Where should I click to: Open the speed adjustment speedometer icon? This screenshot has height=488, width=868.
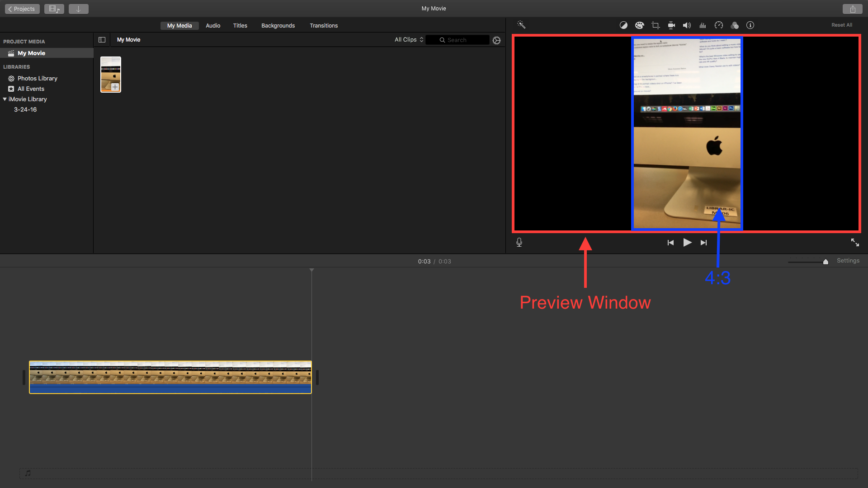click(719, 25)
